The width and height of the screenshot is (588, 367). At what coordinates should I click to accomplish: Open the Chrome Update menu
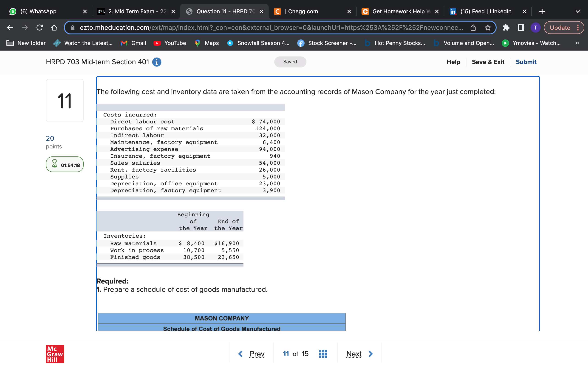pyautogui.click(x=563, y=28)
